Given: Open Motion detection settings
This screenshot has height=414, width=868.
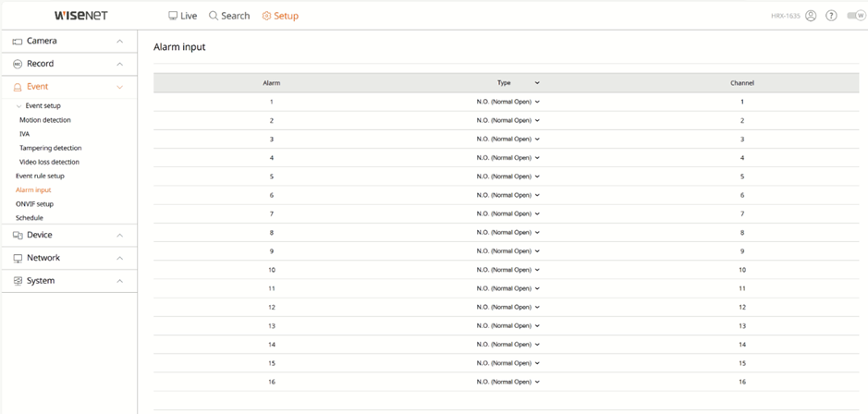Looking at the screenshot, I should point(45,119).
